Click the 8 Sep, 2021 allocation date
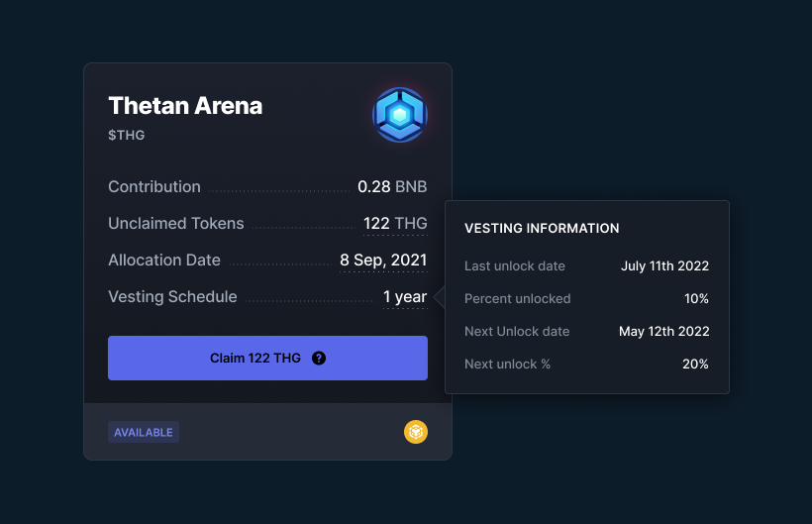Screen dimensions: 812x524 (x=383, y=260)
